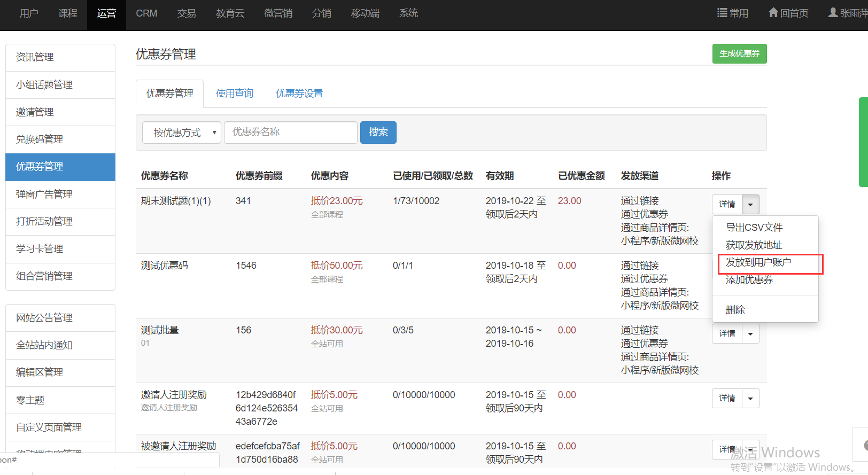Focus the 优惠券名称 search input field
The image size is (868, 475).
coord(291,133)
